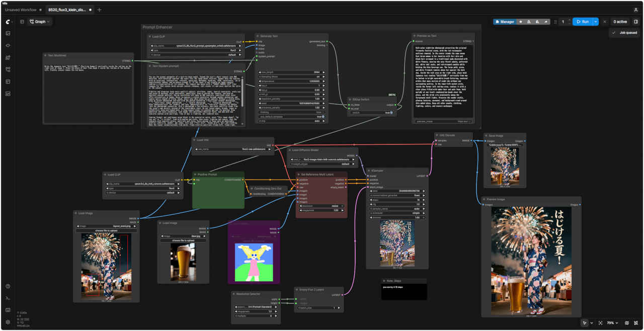Click the fit view icon

[601, 323]
